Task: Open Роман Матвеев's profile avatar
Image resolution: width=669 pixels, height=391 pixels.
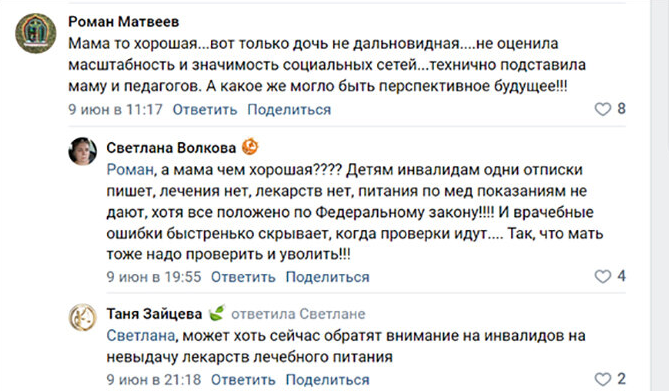Action: pyautogui.click(x=36, y=33)
